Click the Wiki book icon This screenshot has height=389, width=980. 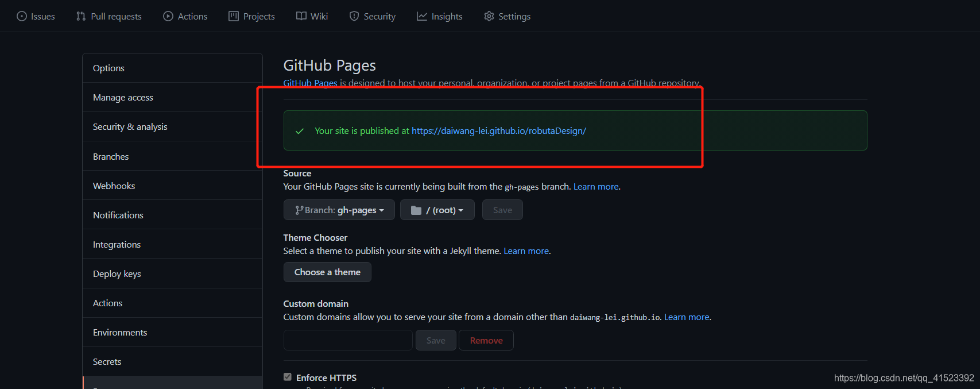tap(301, 16)
